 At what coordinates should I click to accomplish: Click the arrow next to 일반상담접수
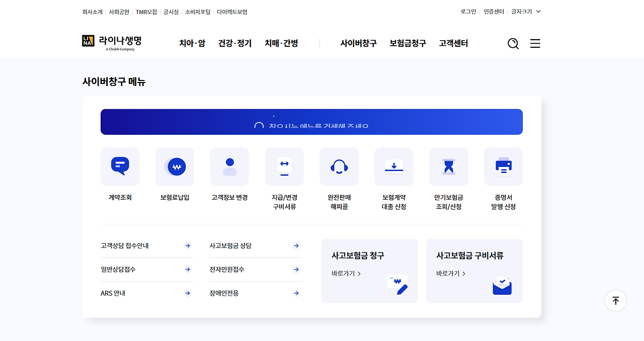coord(188,270)
